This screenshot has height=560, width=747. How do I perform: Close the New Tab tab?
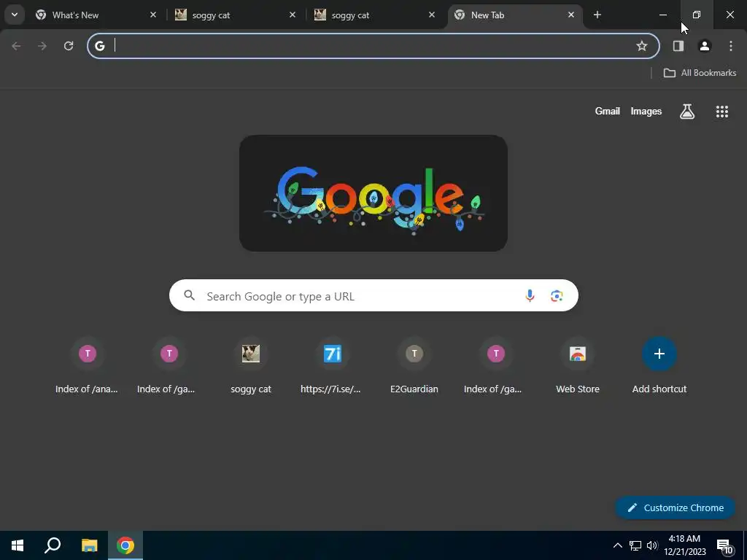(x=571, y=15)
